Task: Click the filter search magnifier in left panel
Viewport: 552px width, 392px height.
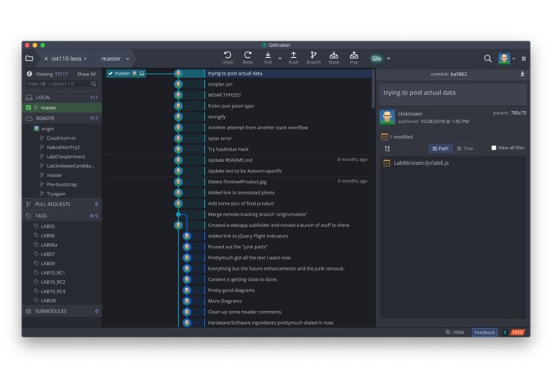Action: click(94, 83)
